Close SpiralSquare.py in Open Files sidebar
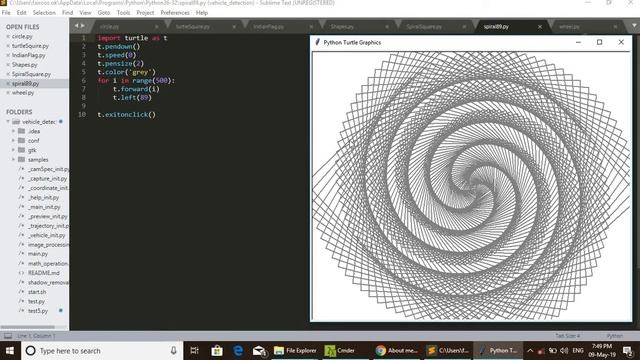 (x=8, y=74)
